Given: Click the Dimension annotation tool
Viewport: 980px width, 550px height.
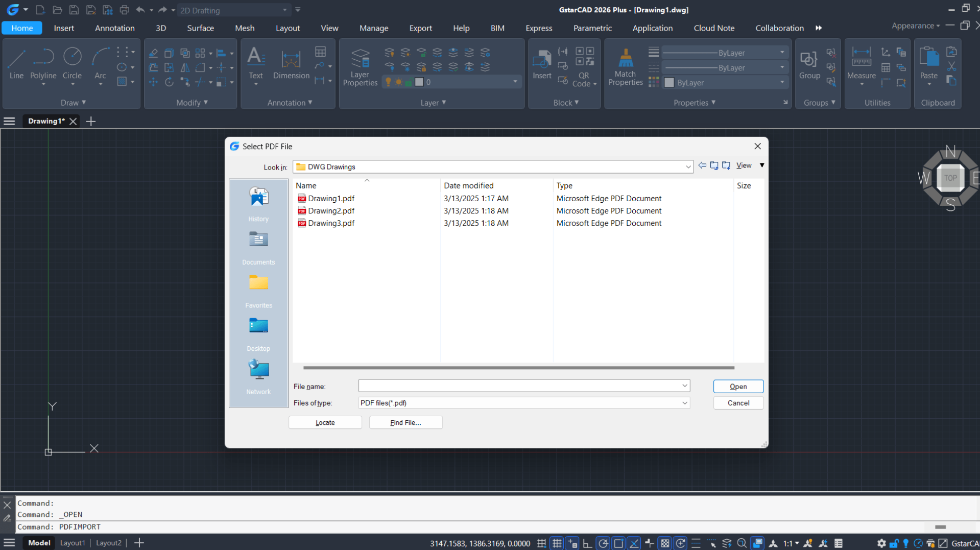Looking at the screenshot, I should point(291,64).
